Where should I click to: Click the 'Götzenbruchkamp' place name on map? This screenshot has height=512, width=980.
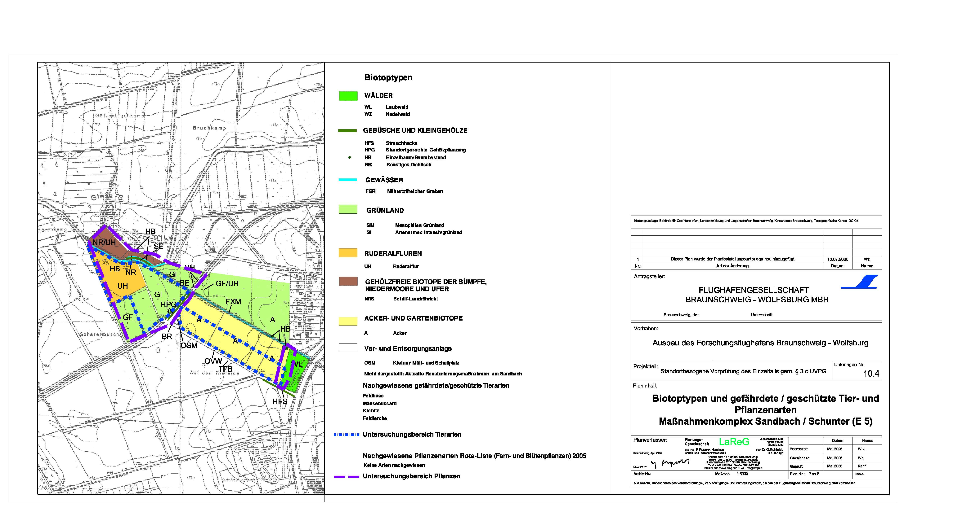[x=120, y=116]
